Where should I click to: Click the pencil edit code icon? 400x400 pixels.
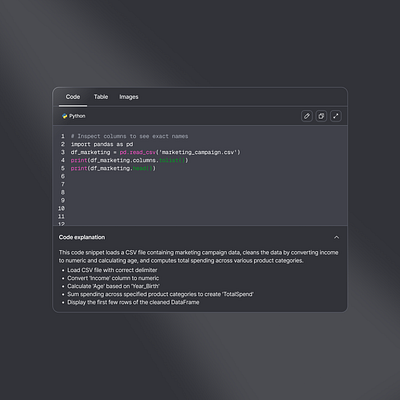(x=307, y=116)
